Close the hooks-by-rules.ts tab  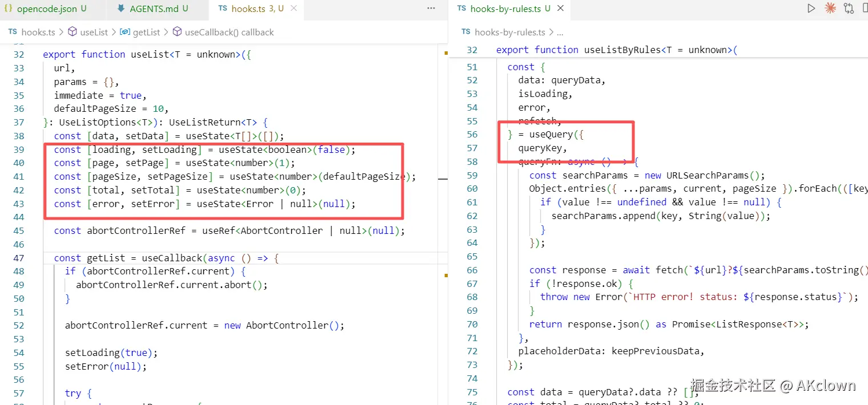click(x=560, y=9)
